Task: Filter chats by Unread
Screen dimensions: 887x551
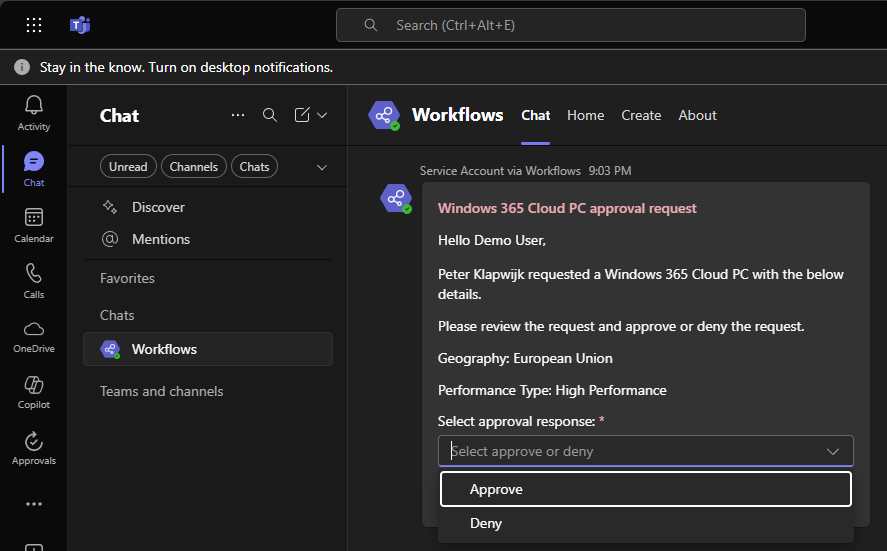Action: tap(128, 166)
